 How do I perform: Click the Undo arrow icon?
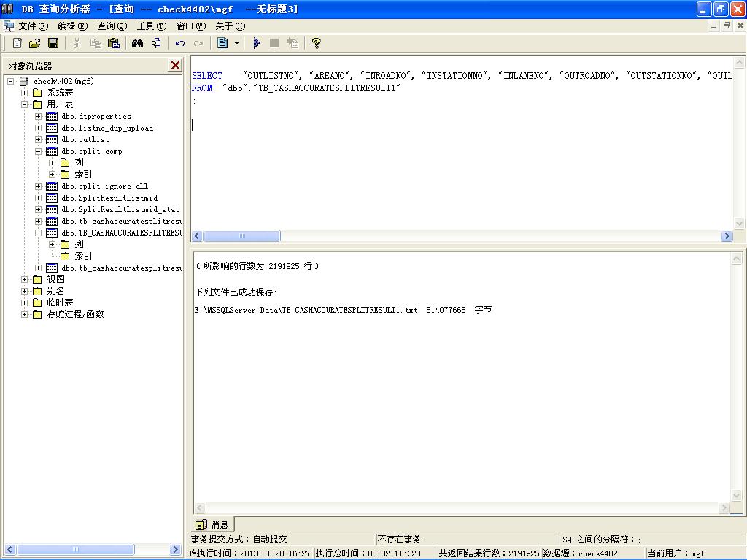[x=180, y=43]
